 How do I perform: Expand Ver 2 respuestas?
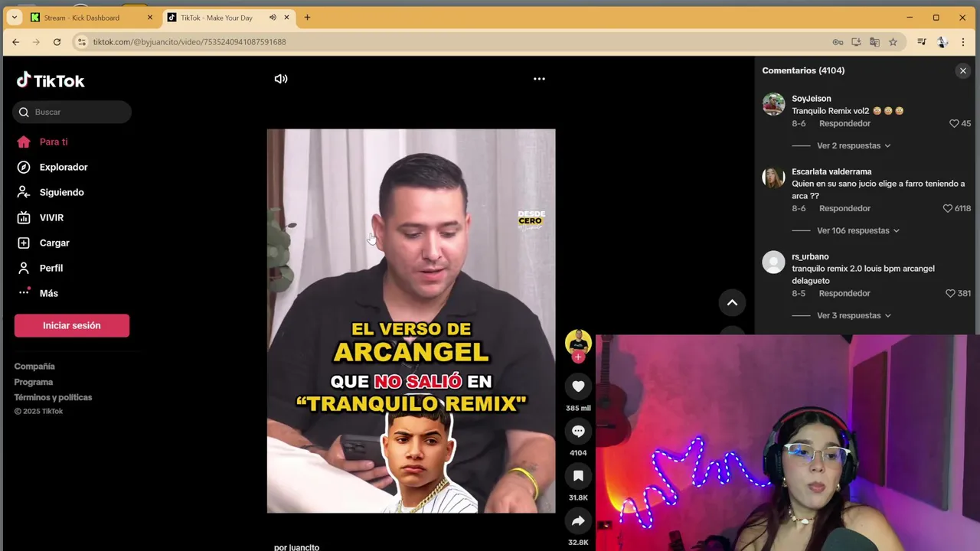[854, 145]
